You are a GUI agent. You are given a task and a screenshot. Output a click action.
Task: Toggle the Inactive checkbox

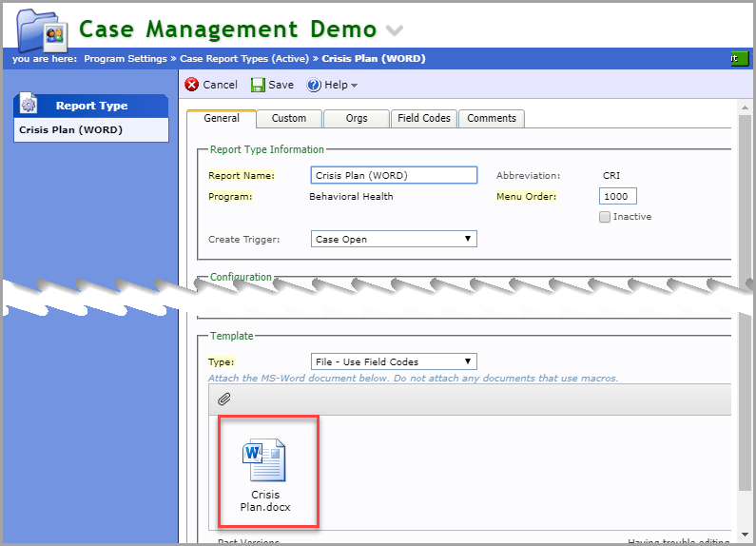tap(605, 217)
